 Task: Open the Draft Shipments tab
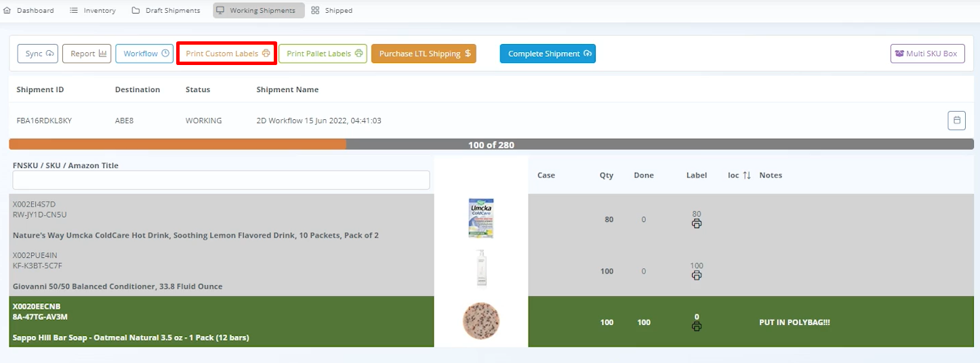(166, 11)
